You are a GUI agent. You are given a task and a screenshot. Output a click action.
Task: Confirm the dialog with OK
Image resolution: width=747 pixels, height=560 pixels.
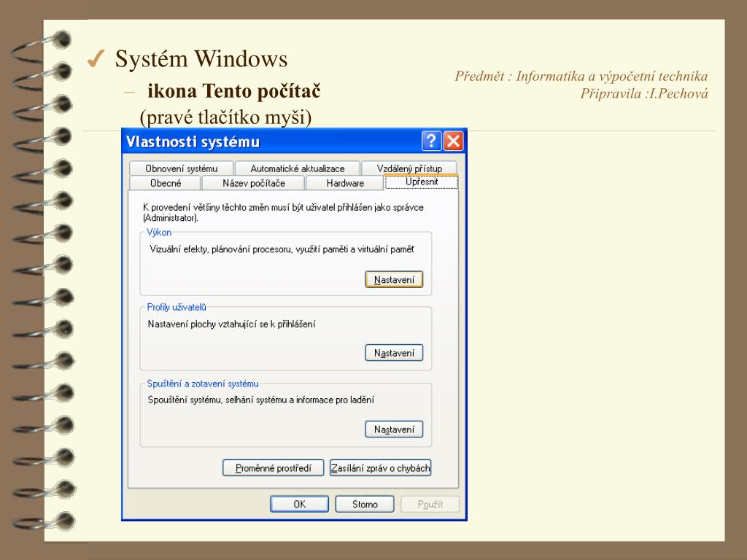(x=299, y=504)
